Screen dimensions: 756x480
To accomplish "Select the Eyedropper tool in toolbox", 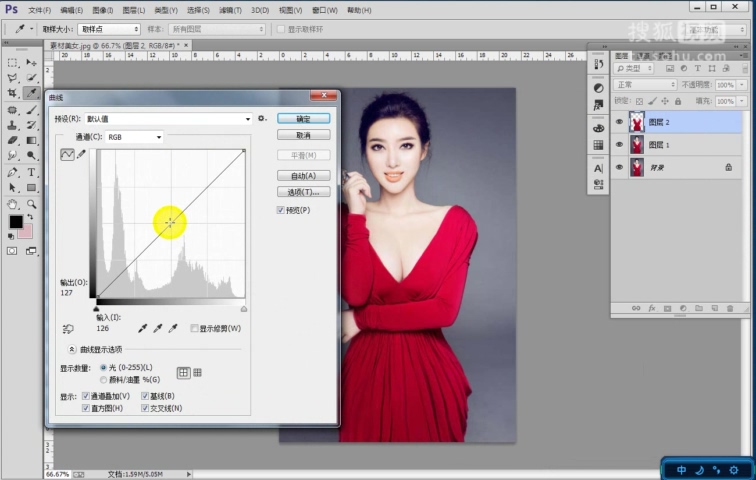I will 31,93.
